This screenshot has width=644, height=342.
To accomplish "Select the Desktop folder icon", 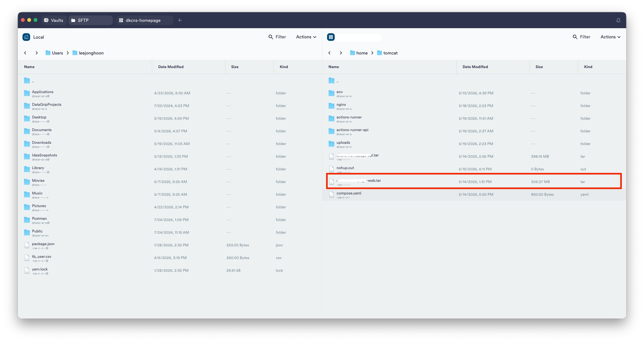I will coord(27,118).
